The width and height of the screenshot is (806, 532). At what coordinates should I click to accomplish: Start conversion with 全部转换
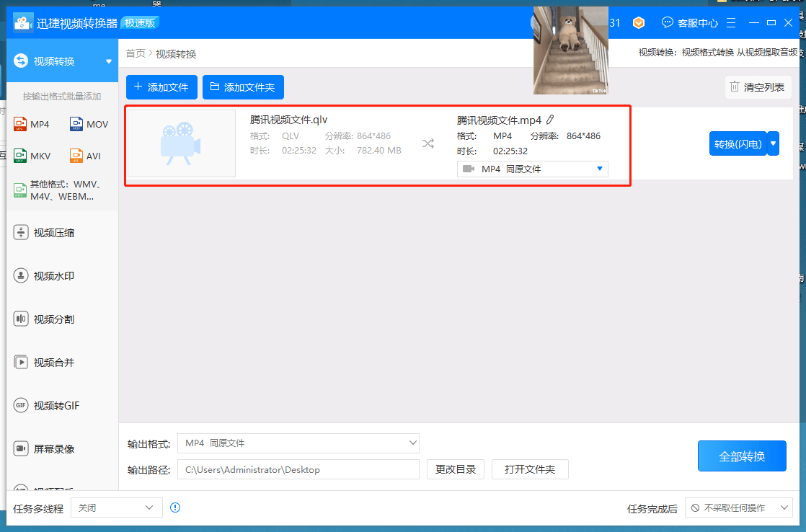[x=742, y=456]
